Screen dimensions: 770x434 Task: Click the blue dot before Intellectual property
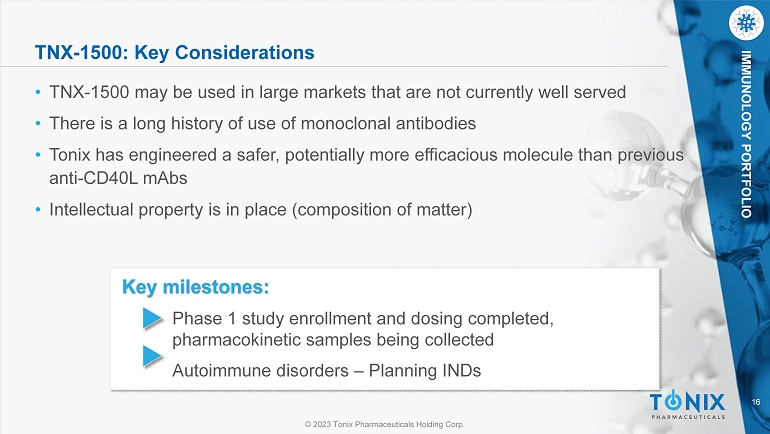(38, 210)
